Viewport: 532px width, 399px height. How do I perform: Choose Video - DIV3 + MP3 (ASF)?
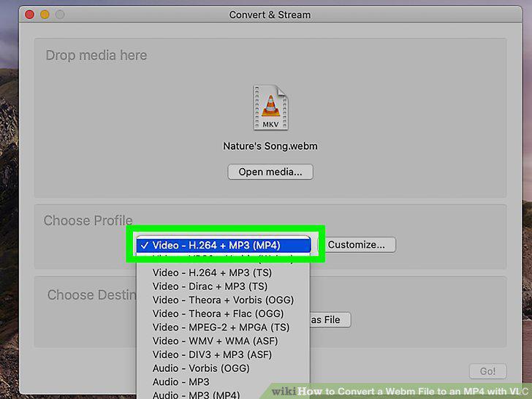[224, 354]
